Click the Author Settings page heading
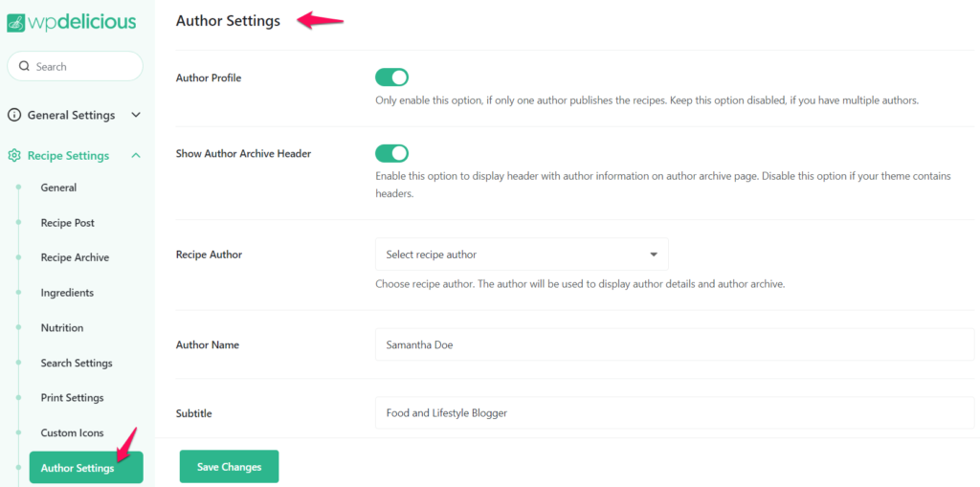 (228, 21)
